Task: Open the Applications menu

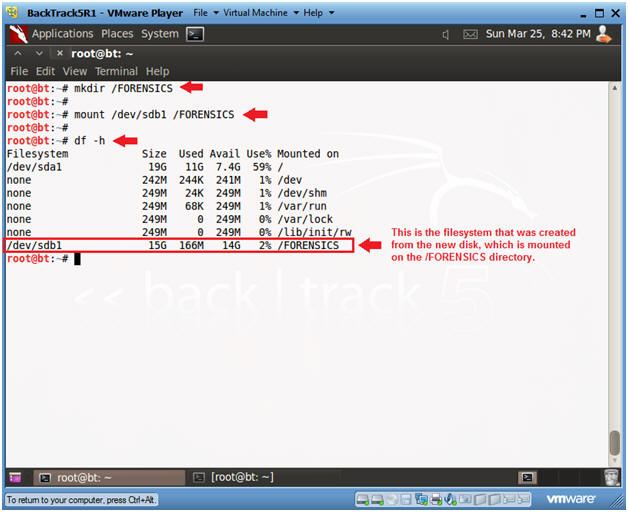Action: (x=62, y=34)
